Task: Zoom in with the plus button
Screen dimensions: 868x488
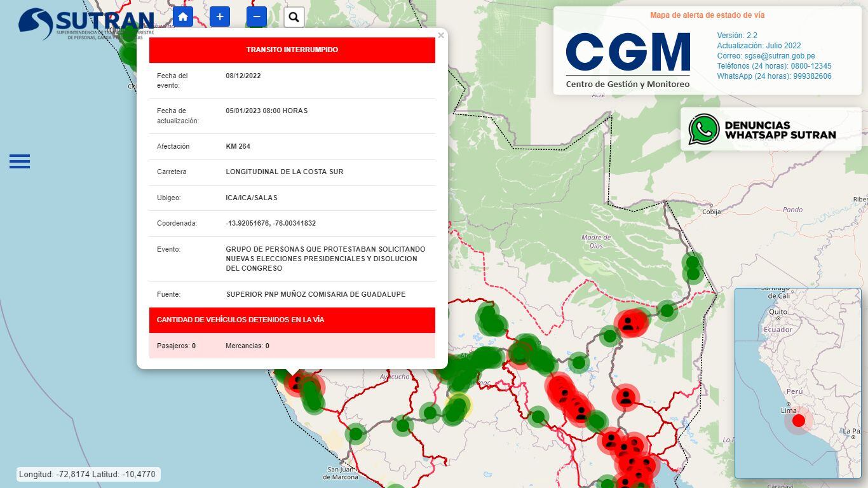Action: 220,17
